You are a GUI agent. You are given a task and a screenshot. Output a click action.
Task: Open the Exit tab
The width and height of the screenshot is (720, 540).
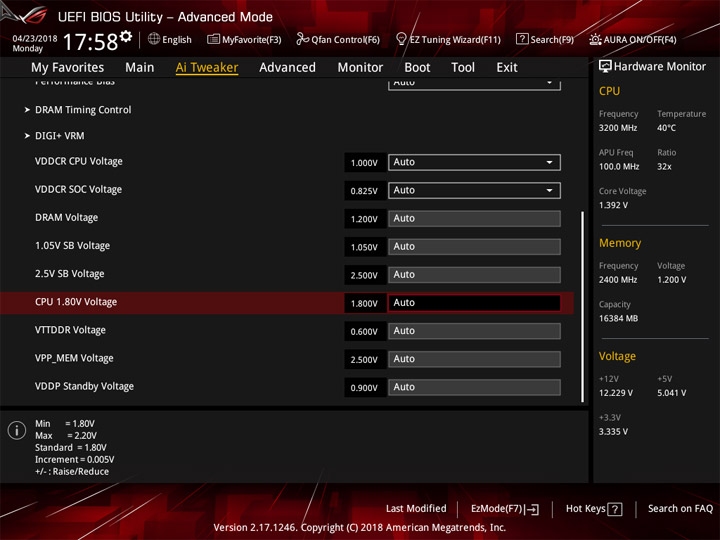[x=507, y=68]
